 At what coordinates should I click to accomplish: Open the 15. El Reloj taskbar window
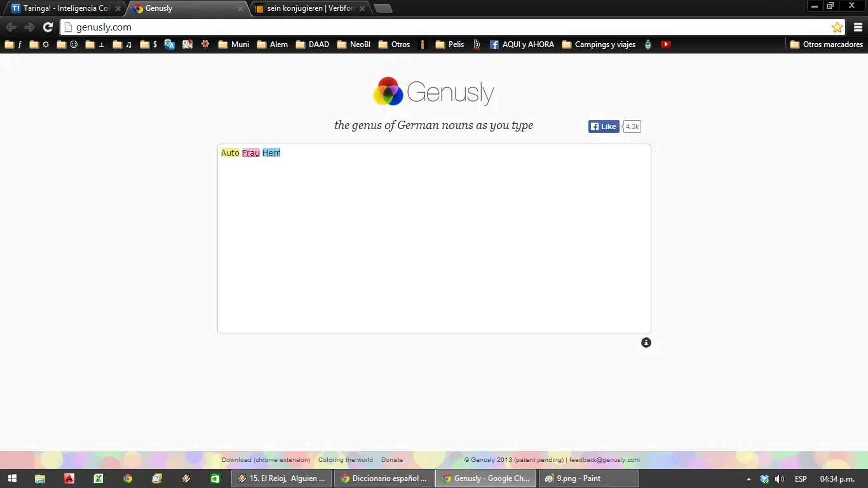point(281,478)
